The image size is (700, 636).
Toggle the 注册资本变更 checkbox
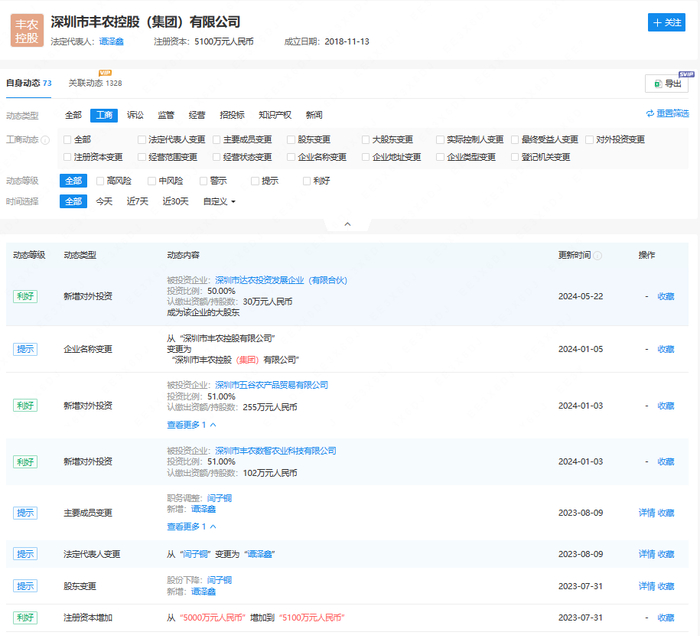[68, 157]
